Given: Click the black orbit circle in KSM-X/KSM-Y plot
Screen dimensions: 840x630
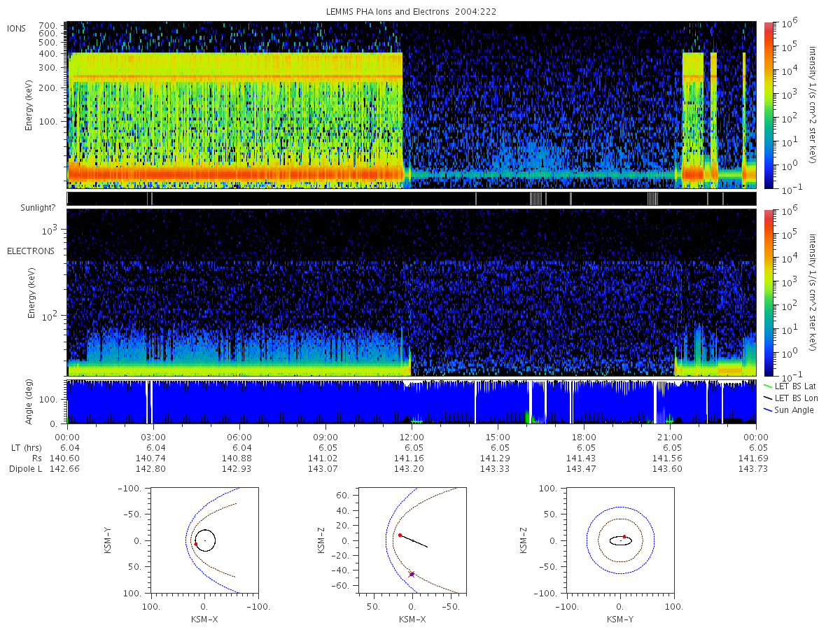Looking at the screenshot, I should pos(205,540).
